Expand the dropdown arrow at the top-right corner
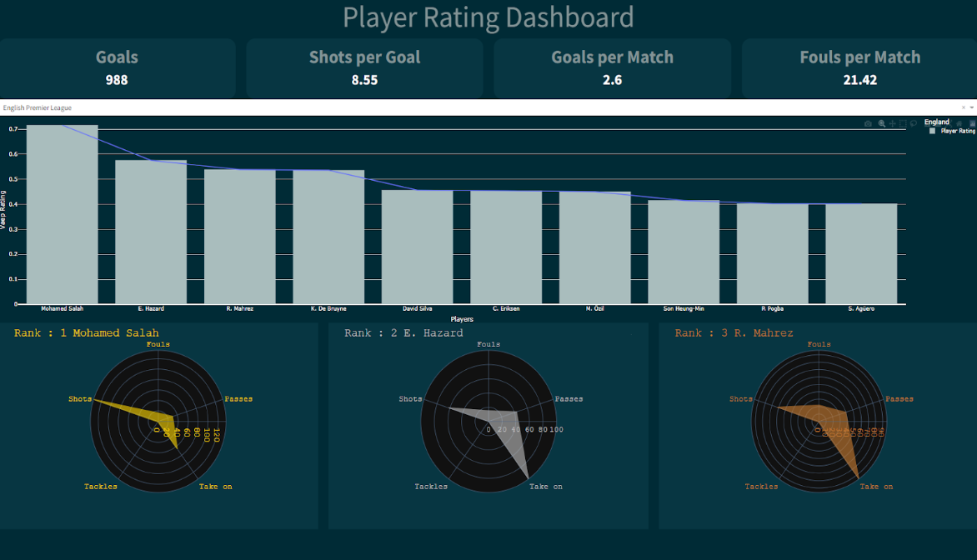Image resolution: width=977 pixels, height=560 pixels. 972,107
